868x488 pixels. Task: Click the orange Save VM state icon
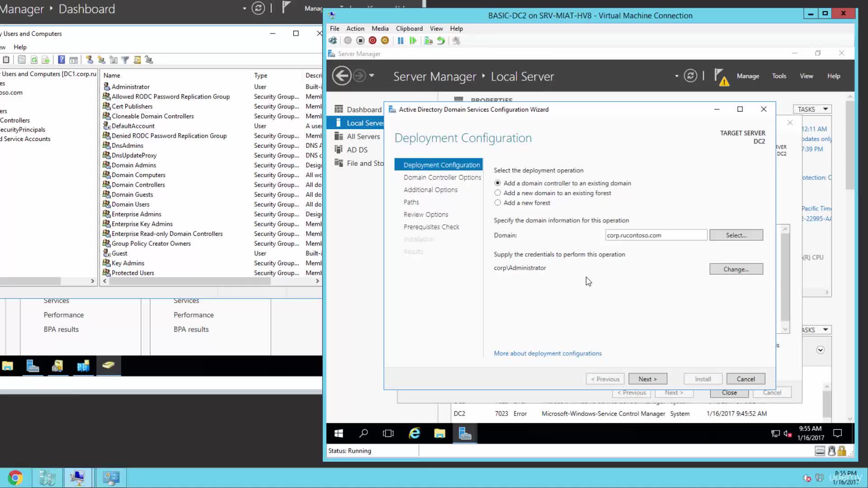coord(385,41)
